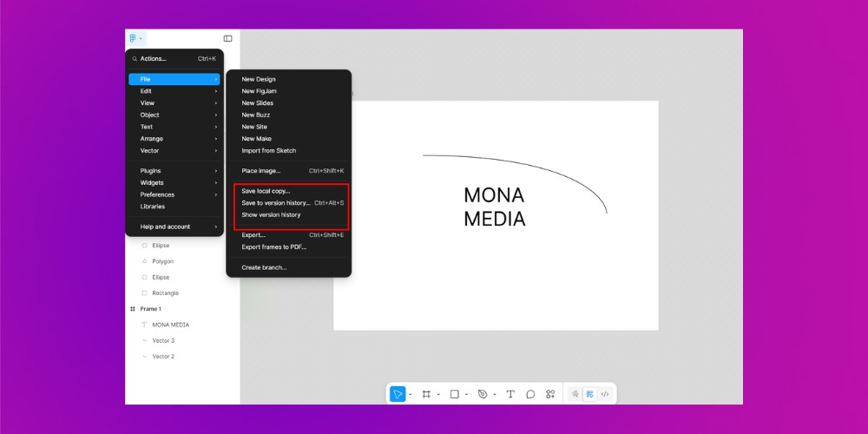This screenshot has width=868, height=434.
Task: Toggle the sidebar panel collapse icon
Action: pos(227,39)
